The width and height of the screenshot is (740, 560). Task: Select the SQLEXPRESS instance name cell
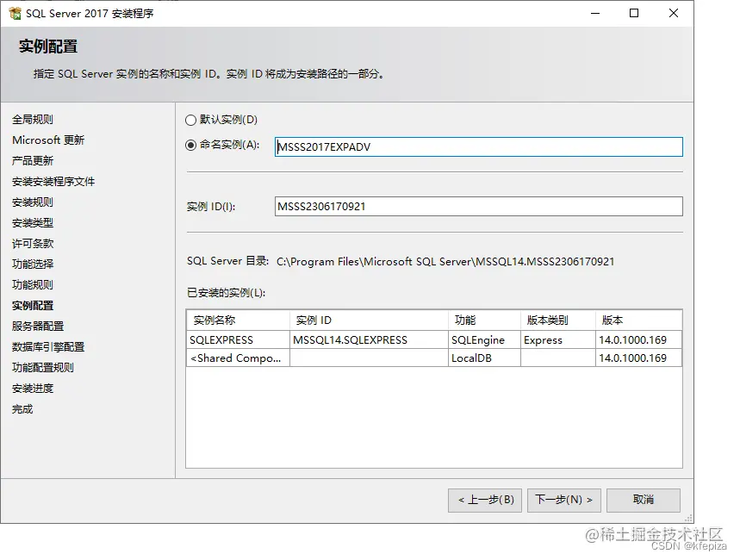[x=239, y=340]
